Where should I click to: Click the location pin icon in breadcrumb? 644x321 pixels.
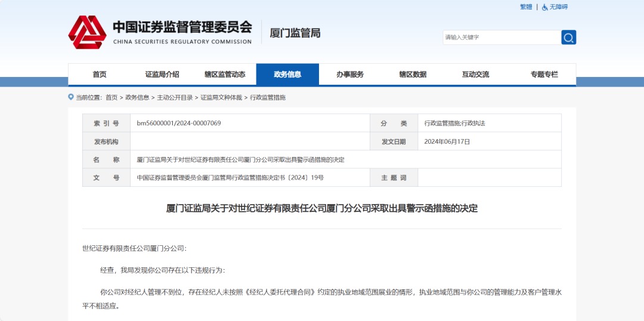[71, 97]
